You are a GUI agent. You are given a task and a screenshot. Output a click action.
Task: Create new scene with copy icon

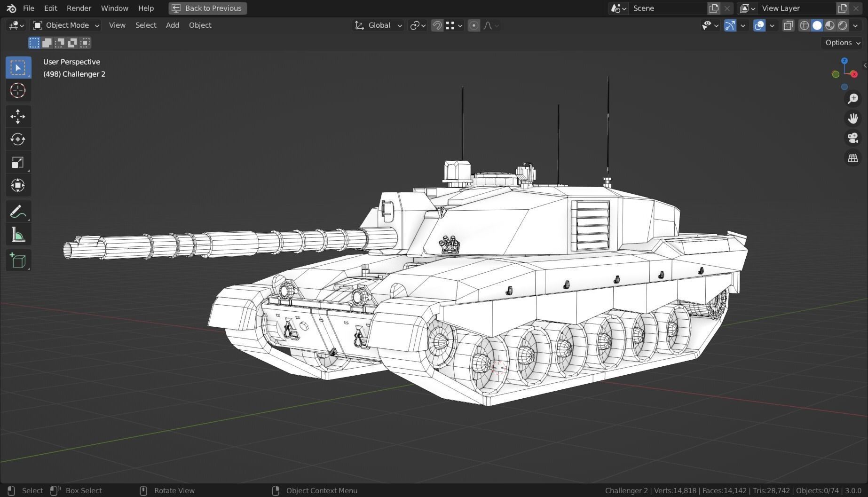[714, 8]
